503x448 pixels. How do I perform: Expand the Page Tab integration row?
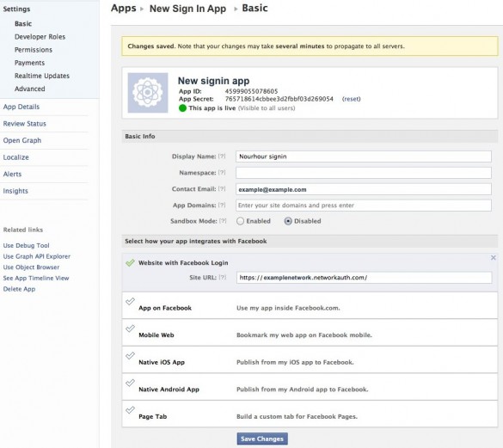pos(310,414)
